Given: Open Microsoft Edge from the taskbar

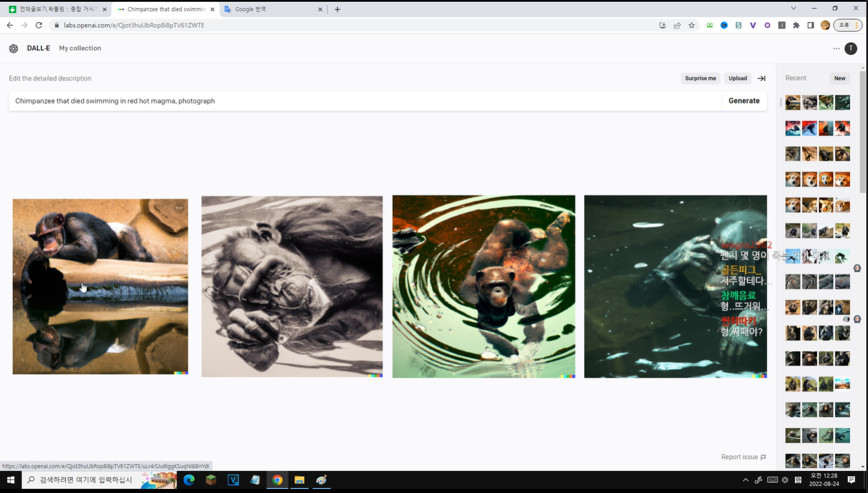Looking at the screenshot, I should [189, 480].
